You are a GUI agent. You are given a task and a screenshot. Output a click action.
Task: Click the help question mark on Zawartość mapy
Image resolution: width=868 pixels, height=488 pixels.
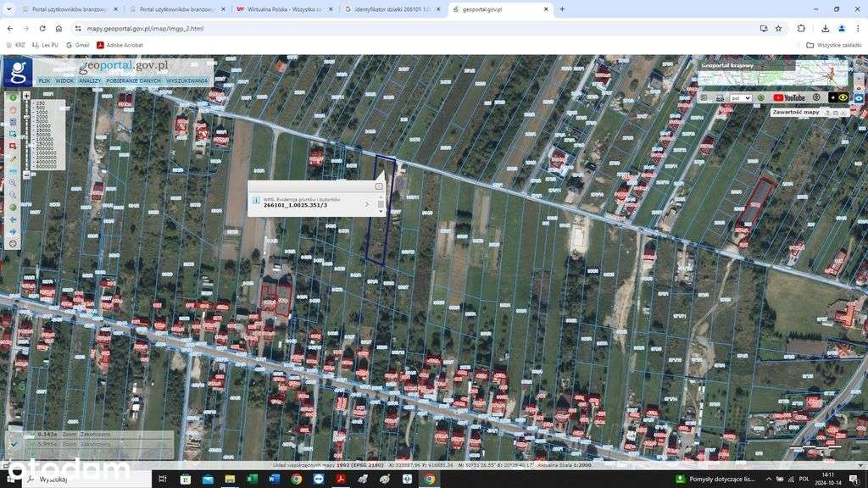pos(827,113)
